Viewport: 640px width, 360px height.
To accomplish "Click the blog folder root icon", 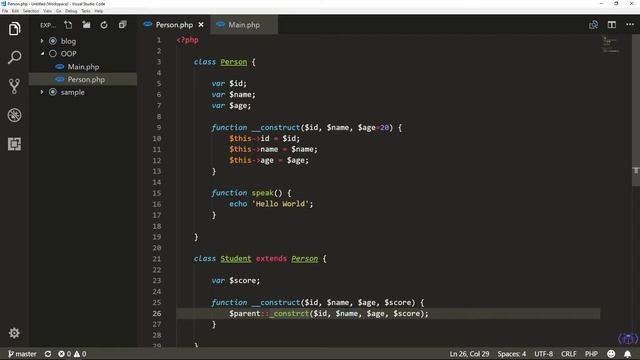I will (53, 41).
